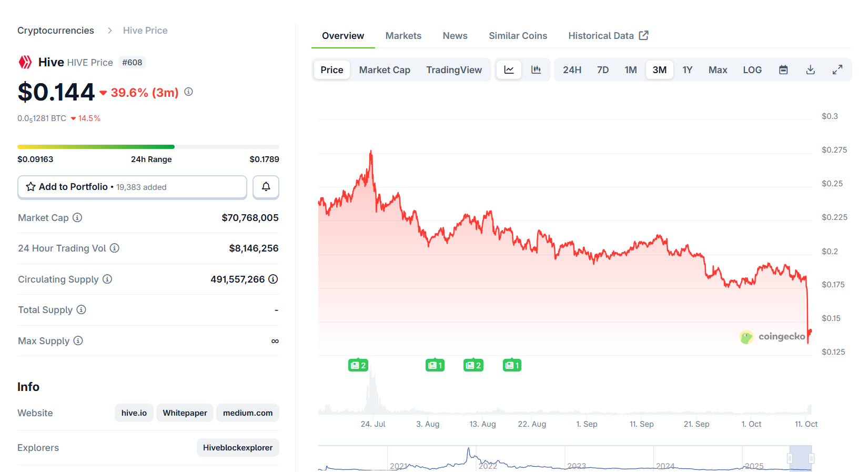Switch chart to TradingView mode
This screenshot has height=472, width=868.
(454, 70)
